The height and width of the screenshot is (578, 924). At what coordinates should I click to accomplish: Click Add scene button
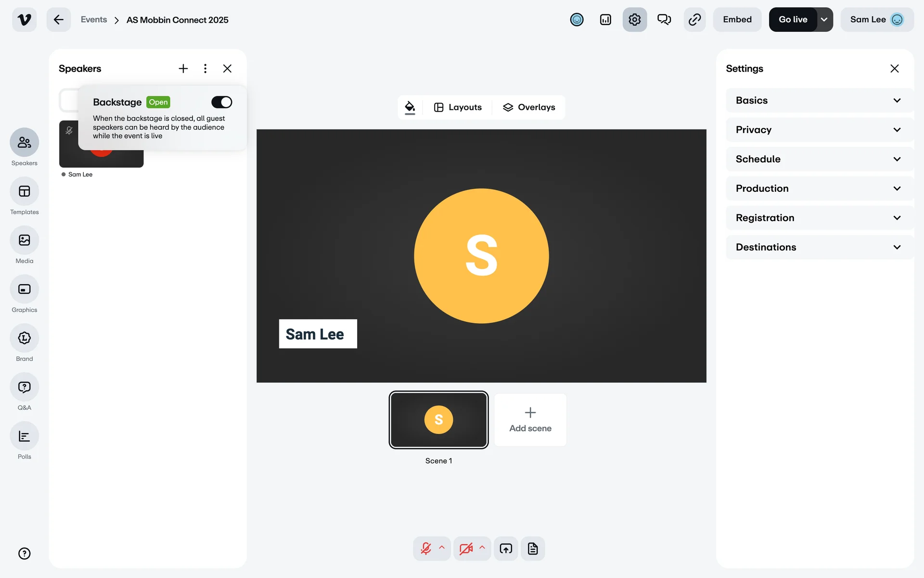530,420
